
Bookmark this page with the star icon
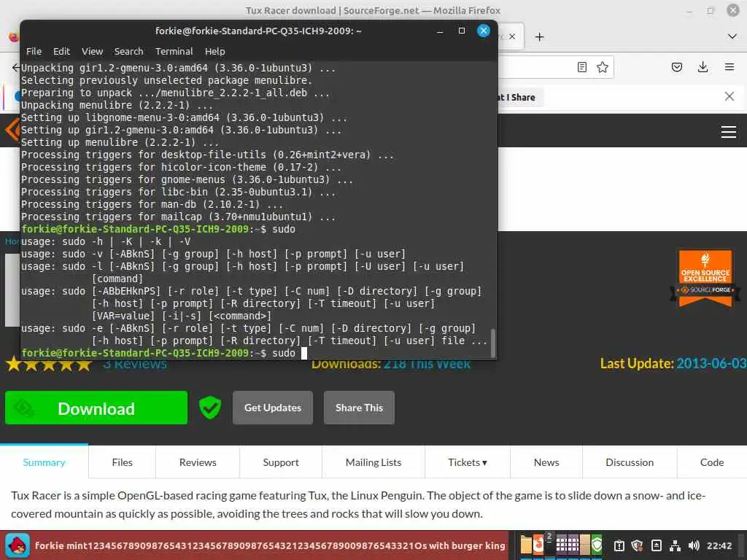pos(602,67)
